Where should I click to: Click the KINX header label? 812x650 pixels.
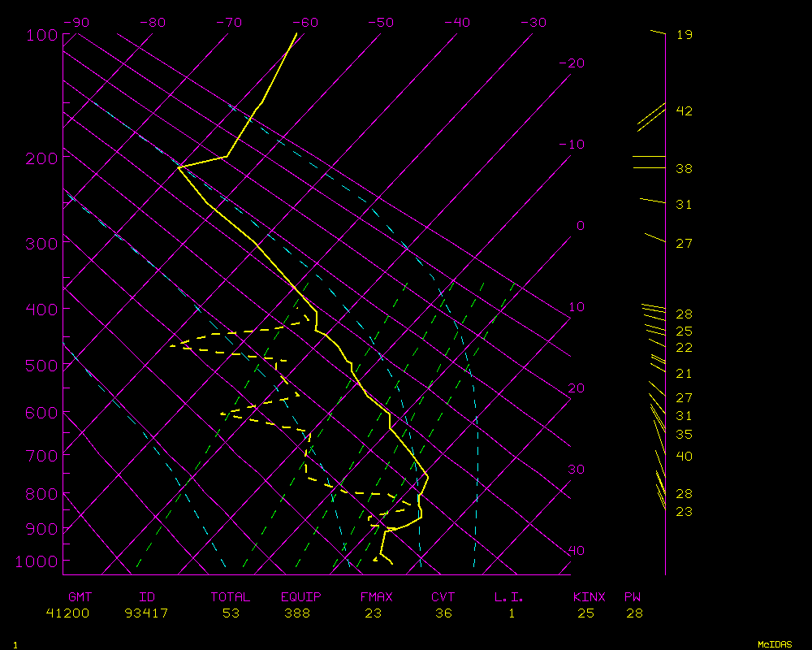[589, 597]
